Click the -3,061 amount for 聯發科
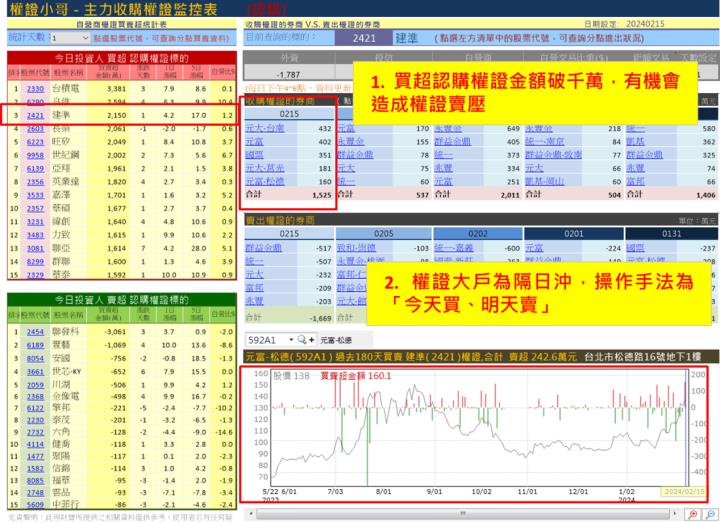720x523 pixels. point(115,332)
